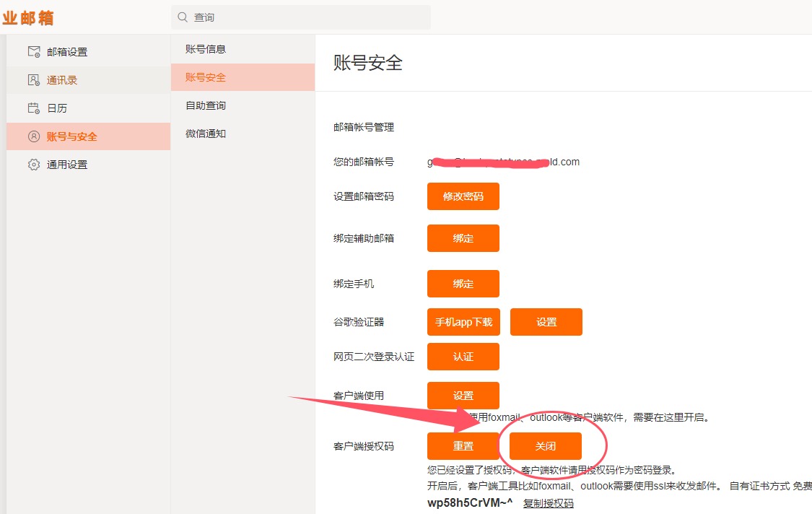Select the 账号安全 submenu item
812x514 pixels.
click(x=206, y=77)
